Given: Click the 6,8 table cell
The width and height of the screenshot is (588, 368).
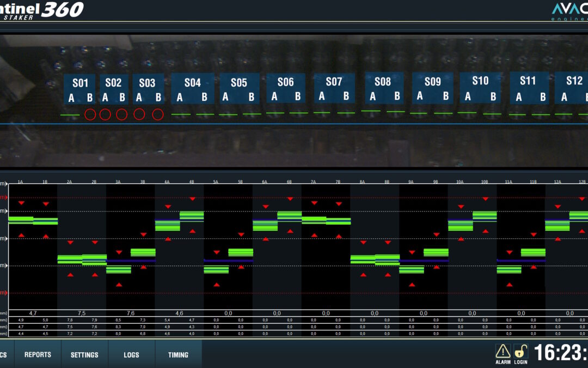Looking at the screenshot, I should click(143, 334).
